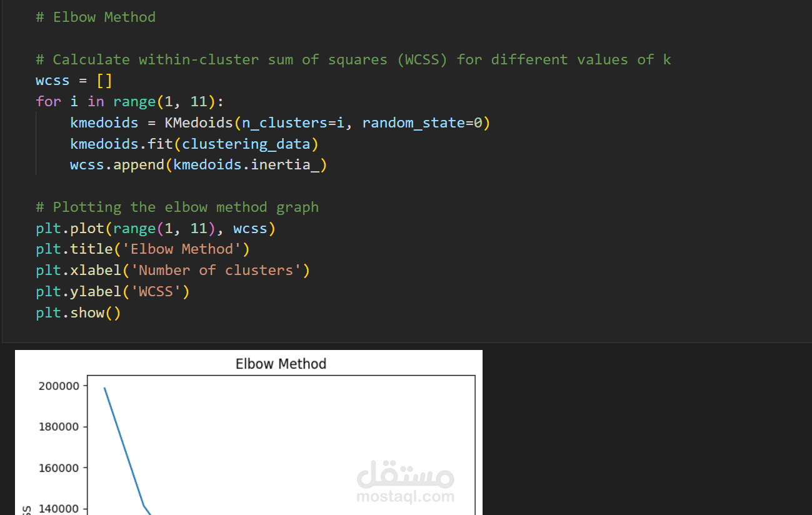The image size is (812, 515).
Task: Click the plt.show() line
Action: point(78,312)
